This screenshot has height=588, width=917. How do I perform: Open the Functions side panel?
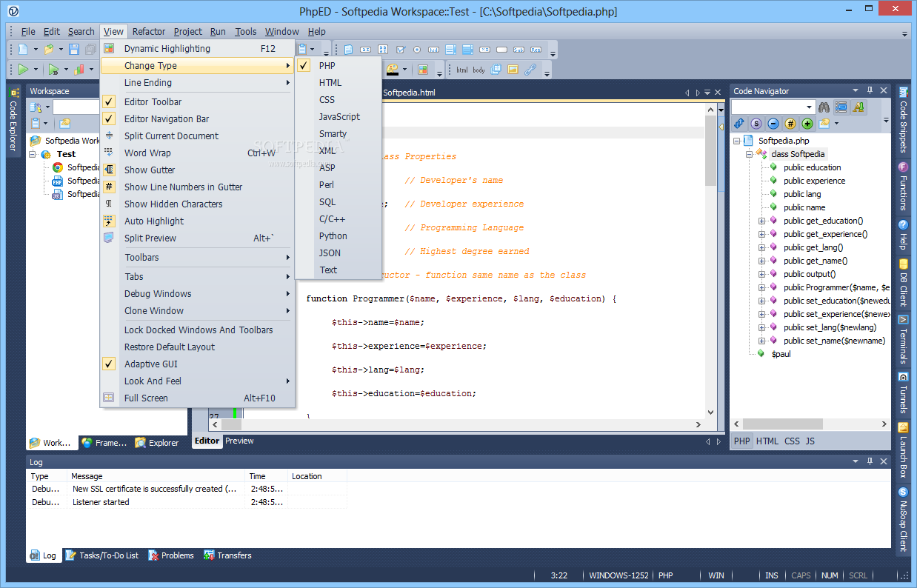(x=903, y=187)
